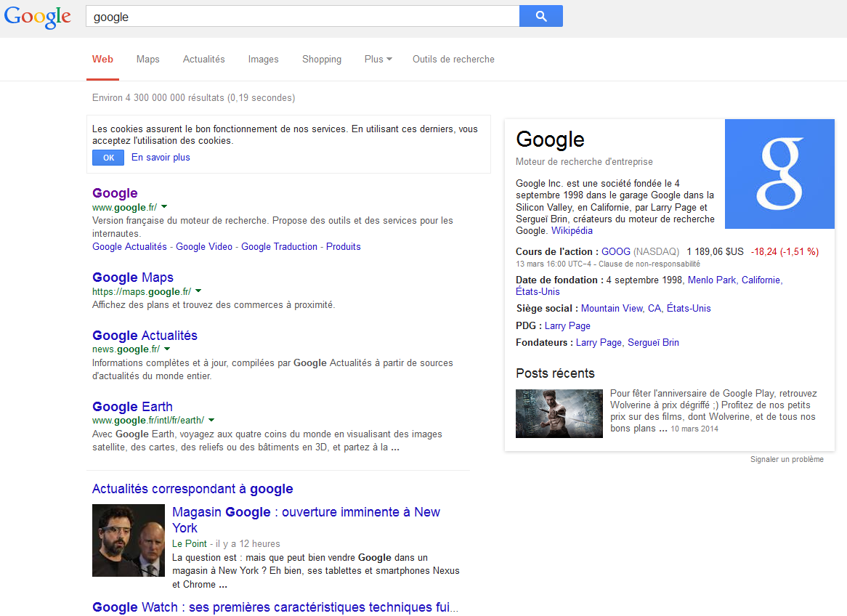Expand the arrow next to news.google.fr/
Viewport: 847px width, 616px height.
[x=167, y=349]
